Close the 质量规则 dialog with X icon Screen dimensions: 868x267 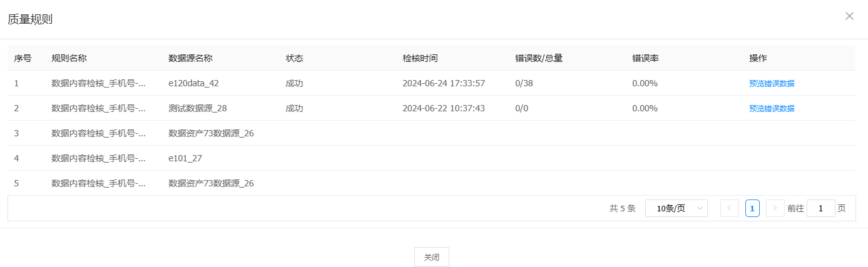(849, 16)
